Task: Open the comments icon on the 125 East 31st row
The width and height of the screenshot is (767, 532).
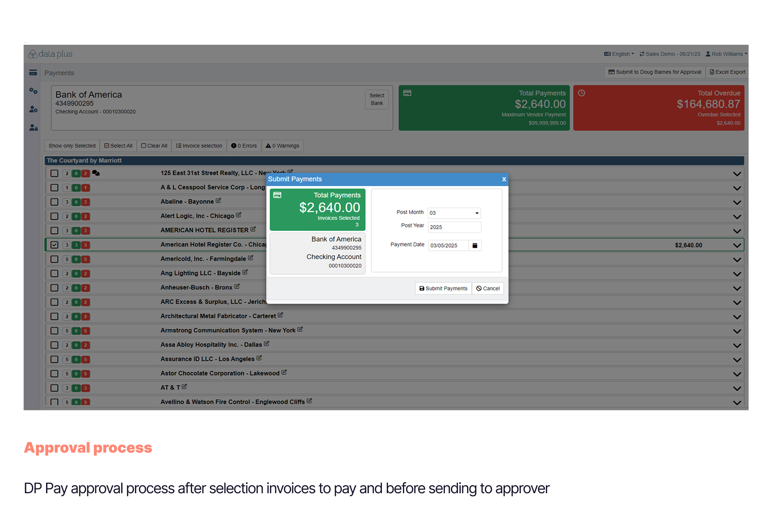Action: click(96, 173)
